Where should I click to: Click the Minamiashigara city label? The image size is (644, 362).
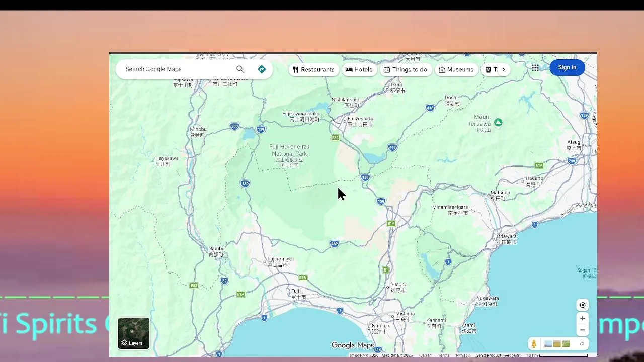tap(451, 210)
